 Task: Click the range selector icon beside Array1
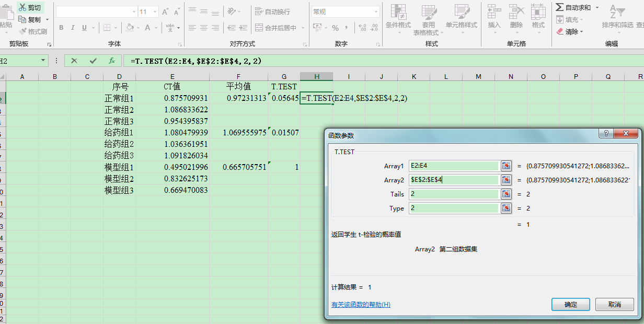[x=506, y=166]
